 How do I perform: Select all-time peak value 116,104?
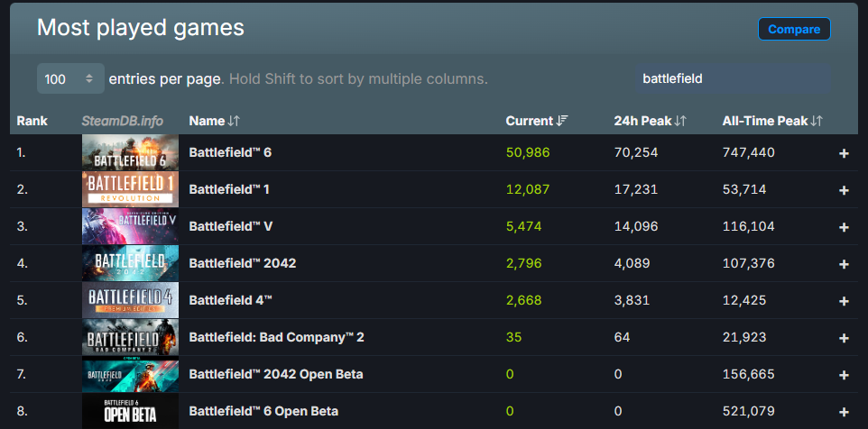click(x=748, y=226)
